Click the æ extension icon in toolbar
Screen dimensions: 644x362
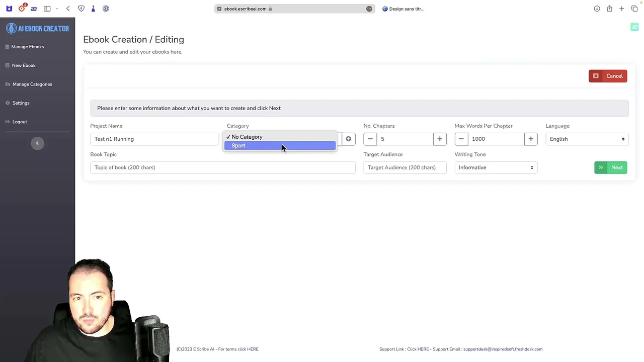pyautogui.click(x=34, y=9)
